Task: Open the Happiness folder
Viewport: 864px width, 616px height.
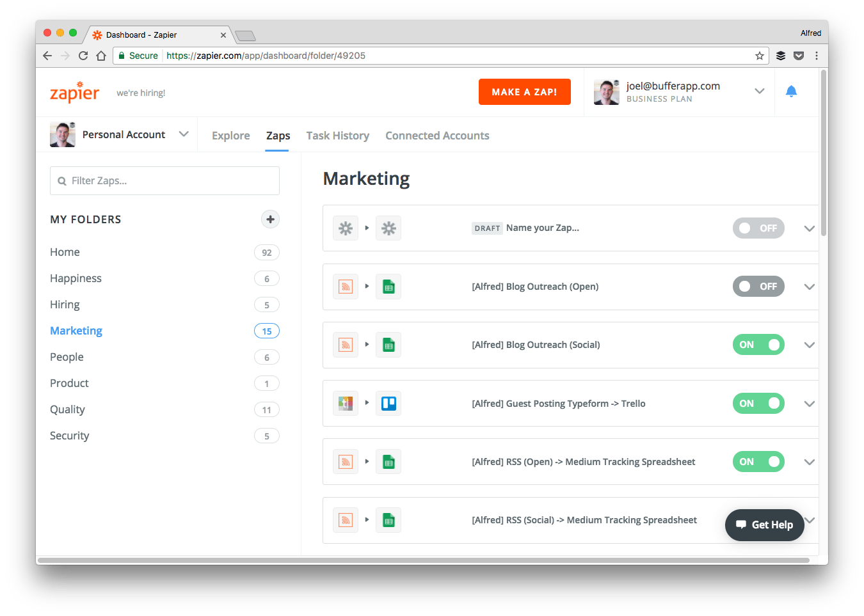Action: click(76, 278)
